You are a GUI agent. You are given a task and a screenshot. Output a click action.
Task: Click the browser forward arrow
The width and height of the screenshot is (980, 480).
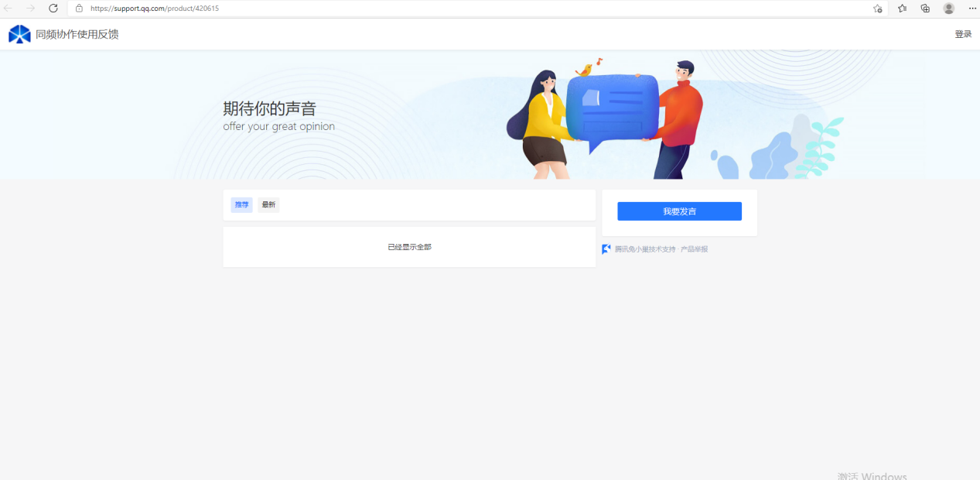(x=31, y=9)
